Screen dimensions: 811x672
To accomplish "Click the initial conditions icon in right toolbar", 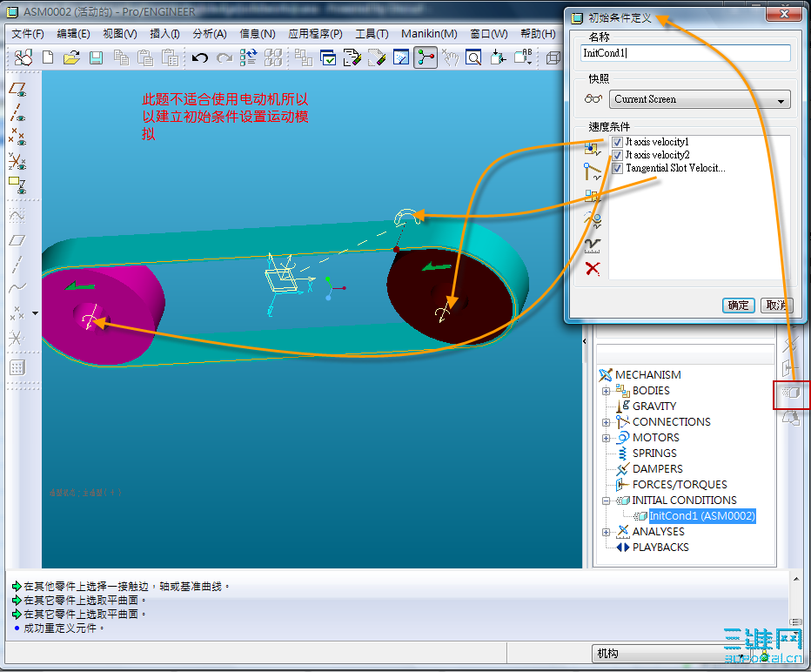I will (x=791, y=393).
